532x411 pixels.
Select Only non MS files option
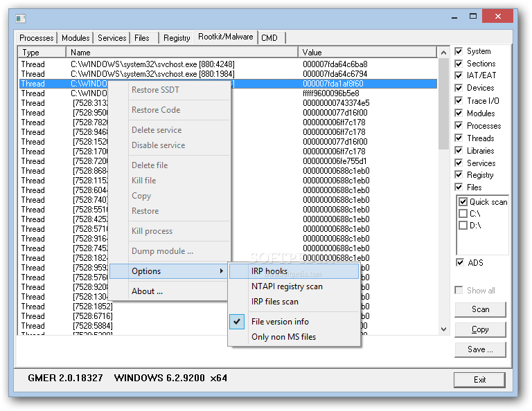[294, 337]
